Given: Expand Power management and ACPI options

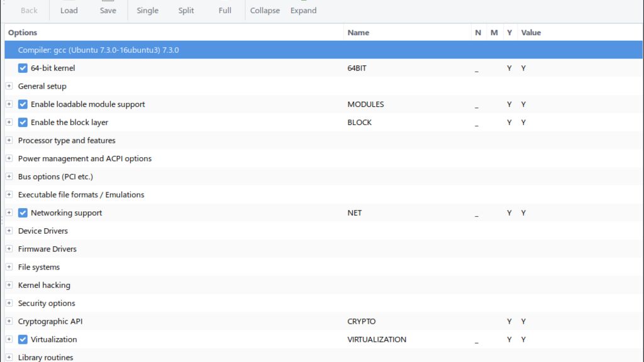Looking at the screenshot, I should tap(9, 158).
